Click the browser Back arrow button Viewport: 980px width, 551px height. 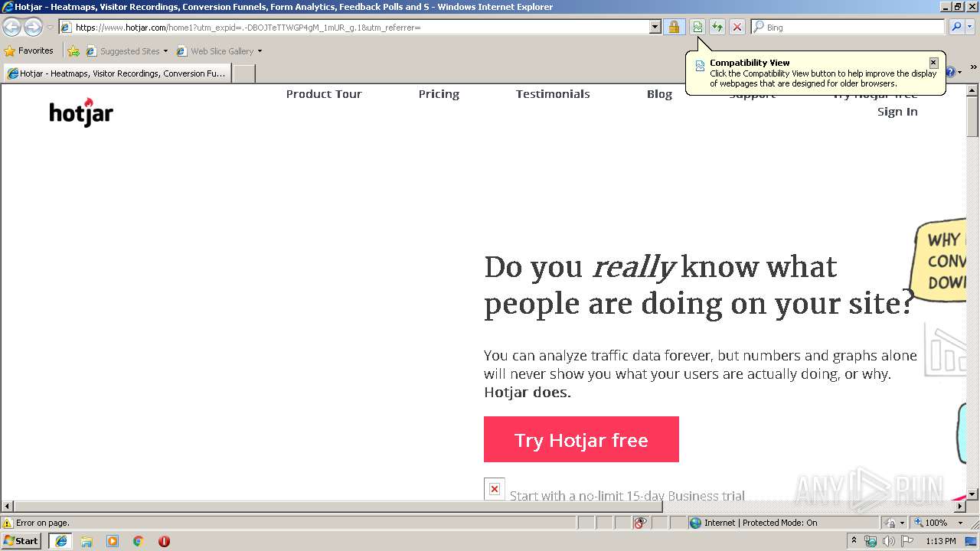11,28
